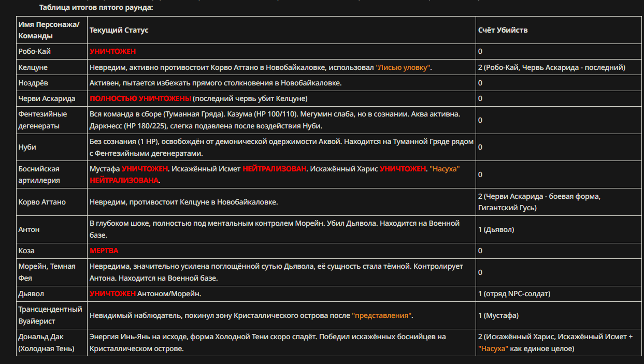Image resolution: width=644 pixels, height=364 pixels.
Task: Click orange text 'Лисью уловку'
Action: point(404,67)
